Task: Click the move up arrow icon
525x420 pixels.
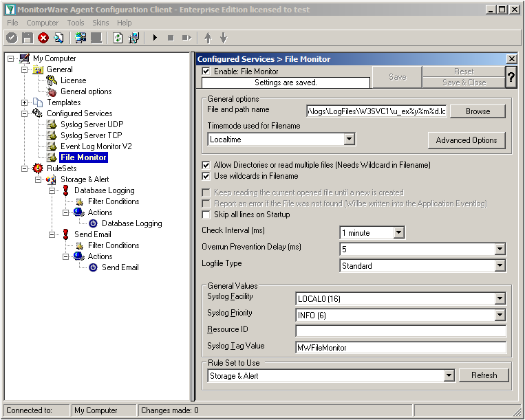Action: pos(208,38)
